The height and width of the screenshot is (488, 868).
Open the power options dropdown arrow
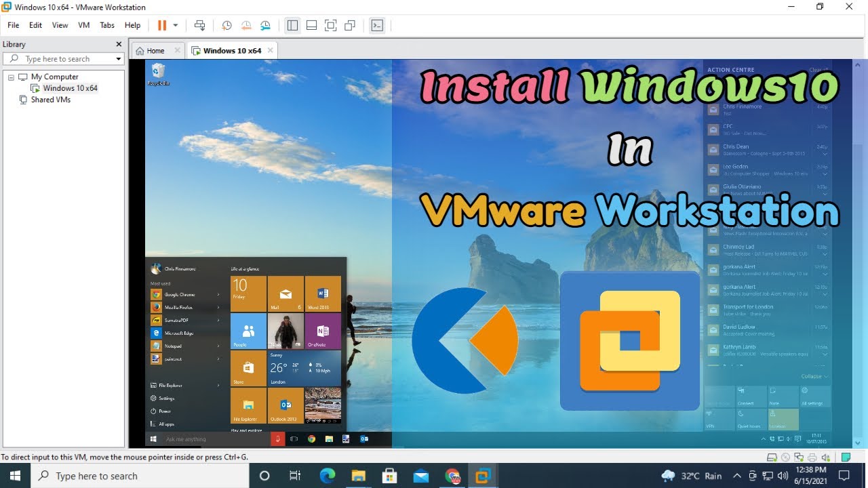176,25
